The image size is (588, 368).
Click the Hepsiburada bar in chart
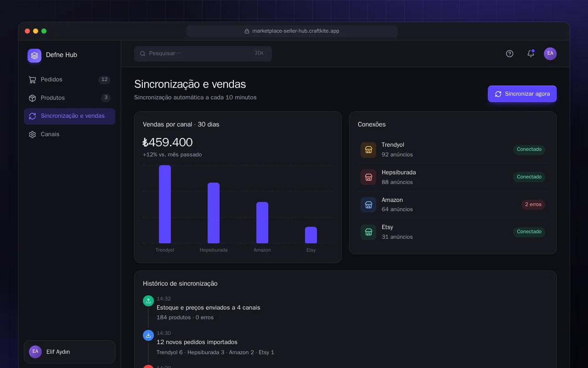coord(214,213)
